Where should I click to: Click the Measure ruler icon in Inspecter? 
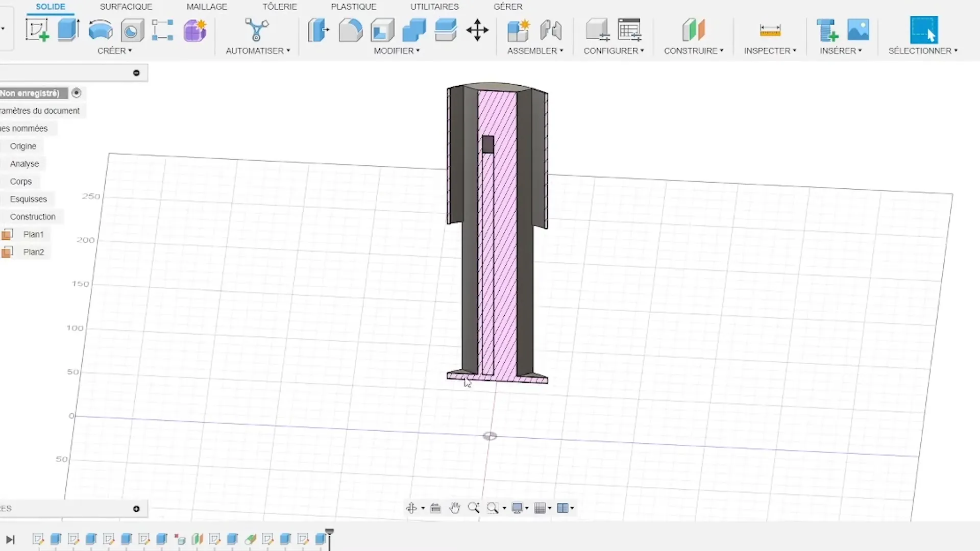[x=770, y=31]
